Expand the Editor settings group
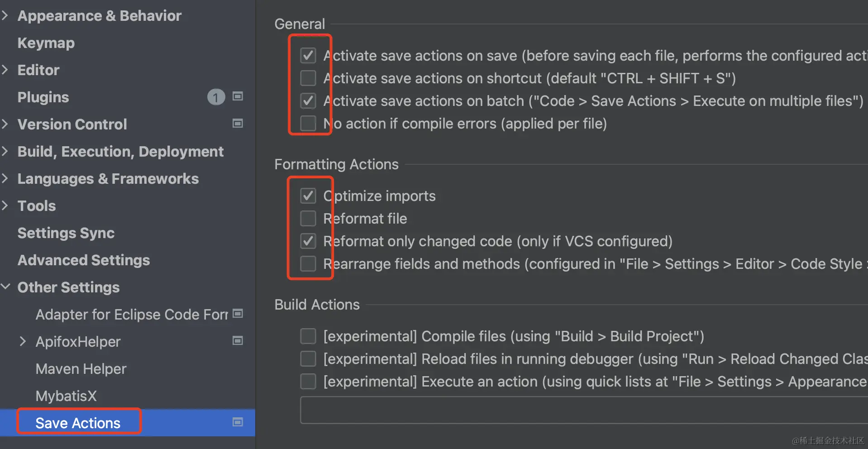The image size is (868, 449). (5, 70)
